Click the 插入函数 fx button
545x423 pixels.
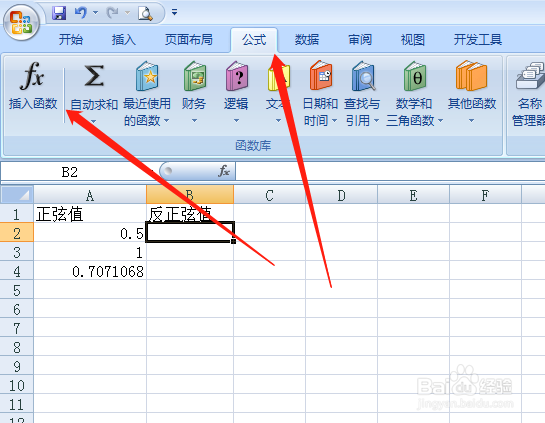pyautogui.click(x=33, y=86)
